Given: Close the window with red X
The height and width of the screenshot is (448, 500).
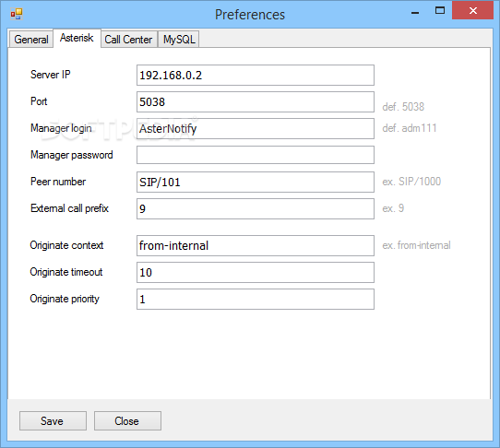Looking at the screenshot, I should tap(473, 10).
